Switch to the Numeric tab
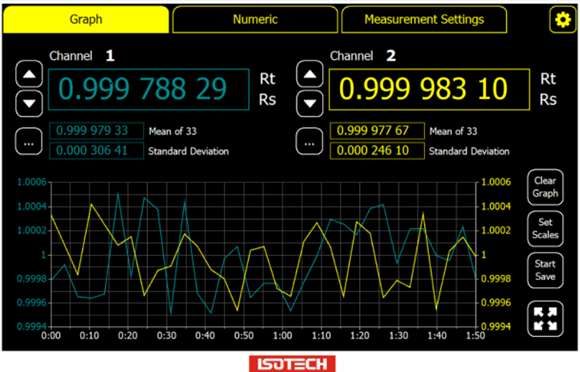This screenshot has width=580, height=372. [255, 20]
